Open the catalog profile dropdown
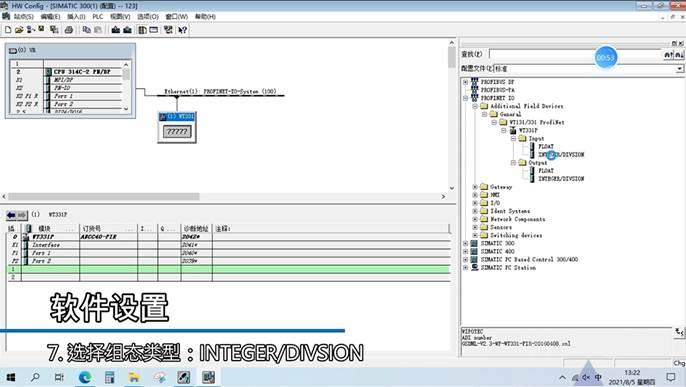Viewport: 686px width, 387px height. [679, 69]
